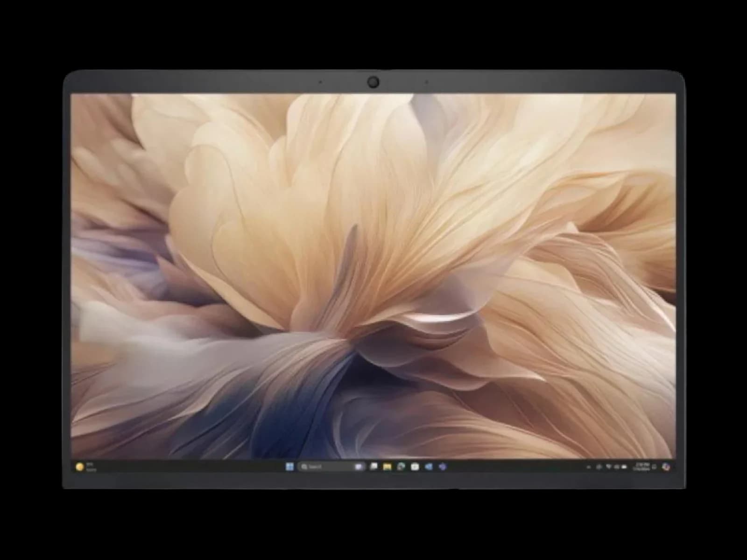Open the Windows Start menu
The width and height of the screenshot is (747, 560).
tap(289, 467)
